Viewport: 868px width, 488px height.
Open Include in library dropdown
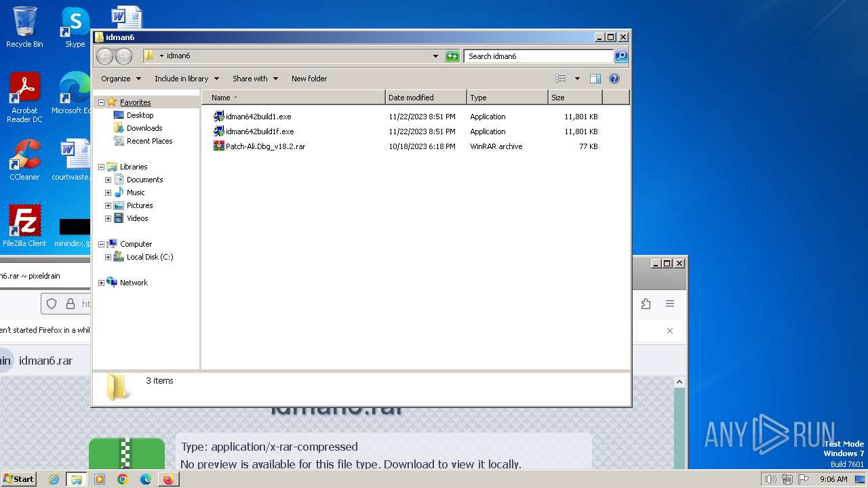coord(186,79)
